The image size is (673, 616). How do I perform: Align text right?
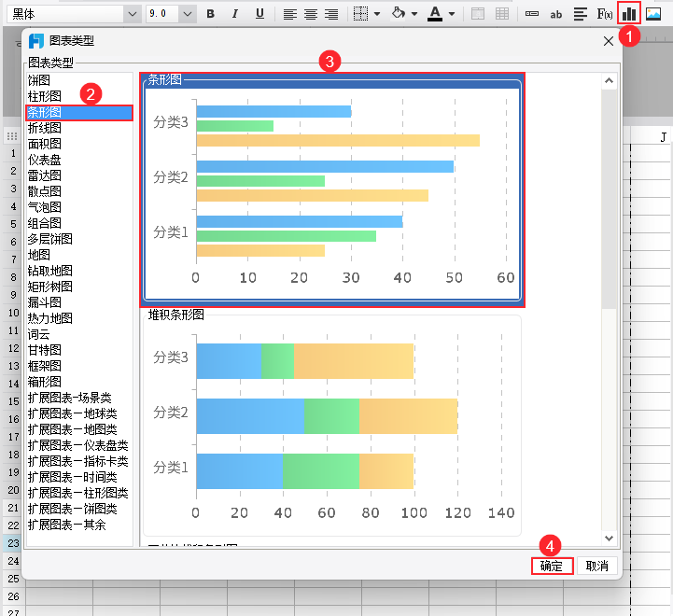pyautogui.click(x=331, y=14)
